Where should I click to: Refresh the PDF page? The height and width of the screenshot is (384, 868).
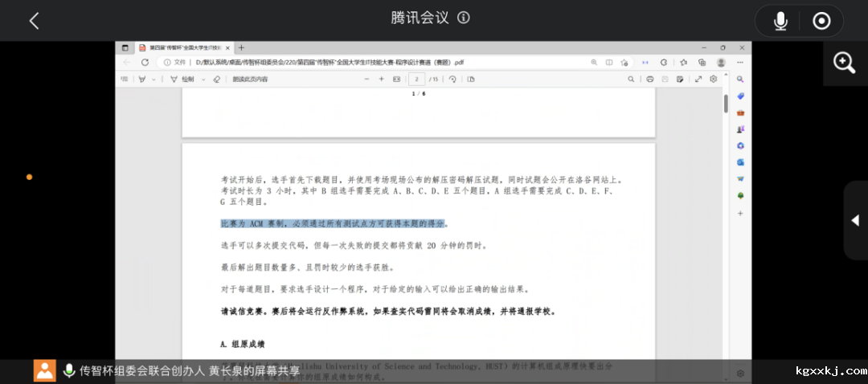click(x=145, y=63)
